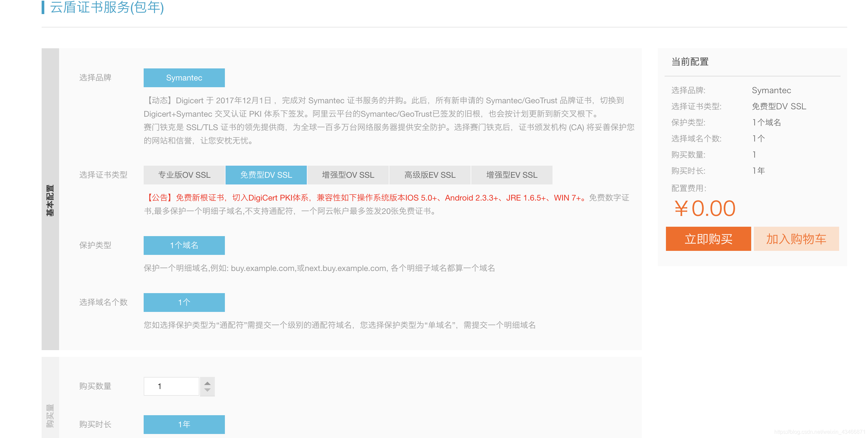
Task: Click the purchase quantity input field
Action: click(x=171, y=386)
